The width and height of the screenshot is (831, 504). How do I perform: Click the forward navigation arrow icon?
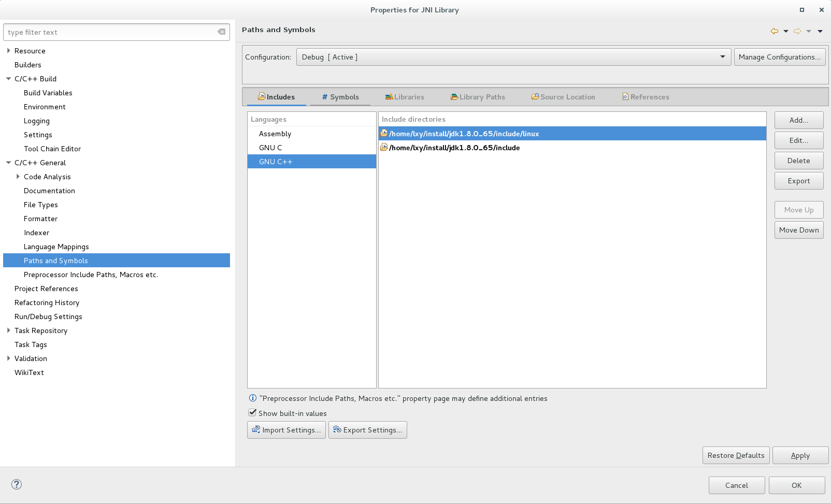coord(797,31)
